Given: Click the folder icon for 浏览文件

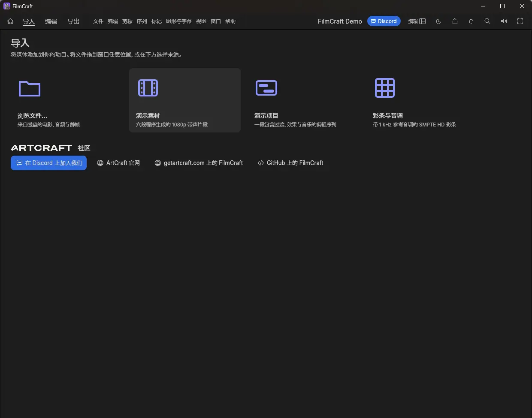Looking at the screenshot, I should 30,89.
